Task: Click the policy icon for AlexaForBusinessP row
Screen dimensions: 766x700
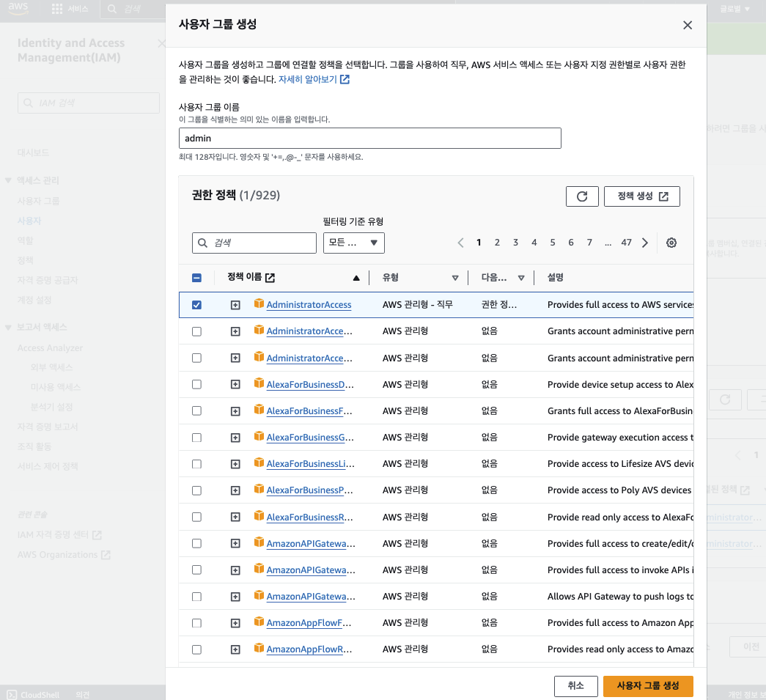Action: pos(259,490)
